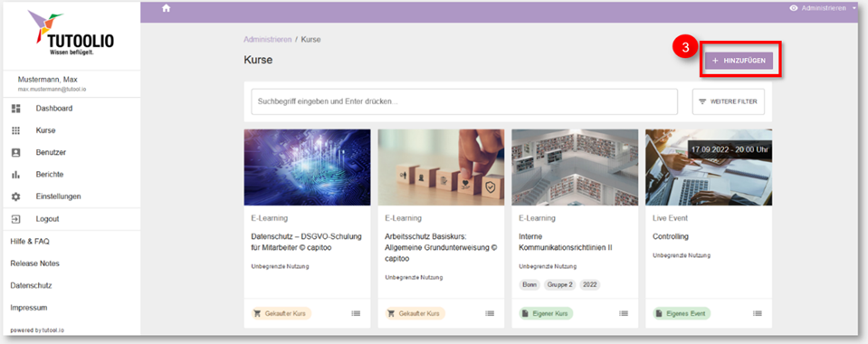Image resolution: width=868 pixels, height=344 pixels.
Task: Follow the Administrieren breadcrumb link
Action: (x=267, y=40)
